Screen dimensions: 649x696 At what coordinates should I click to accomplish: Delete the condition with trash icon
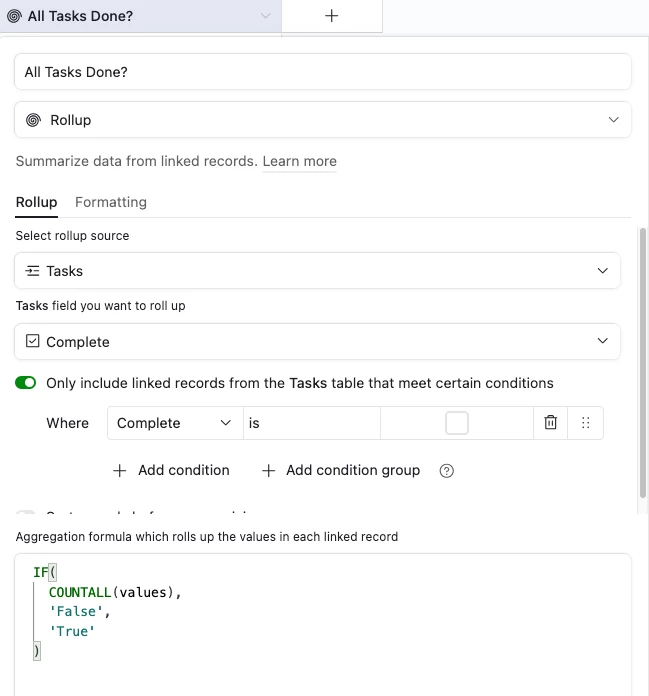coord(550,423)
